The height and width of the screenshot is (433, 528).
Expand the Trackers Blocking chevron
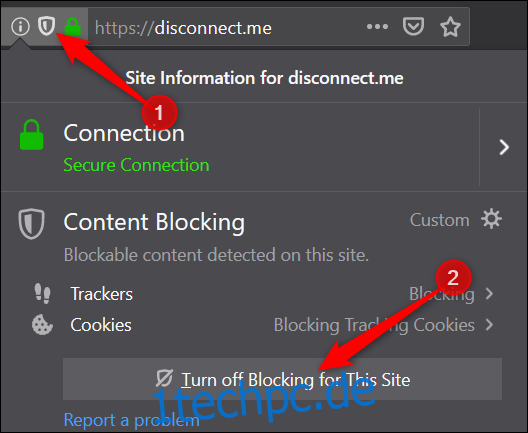click(x=489, y=294)
